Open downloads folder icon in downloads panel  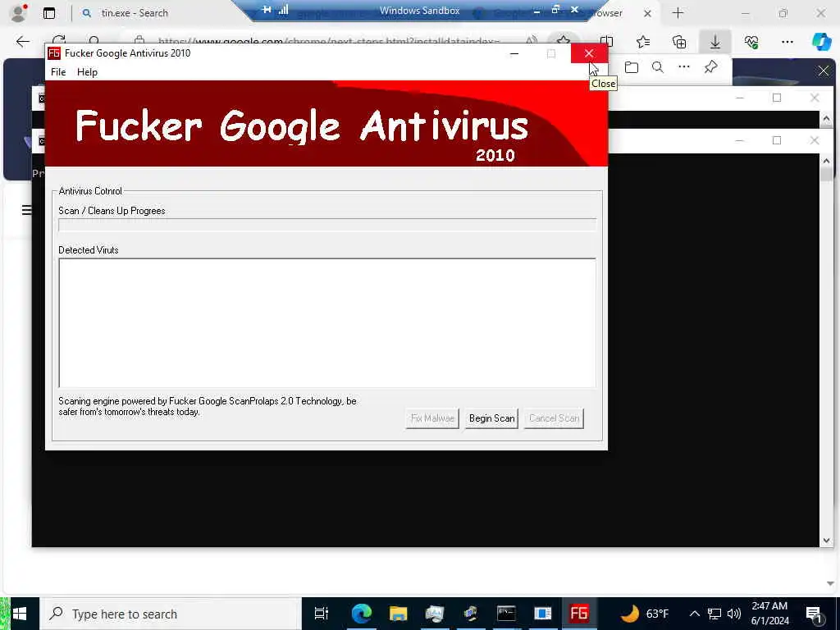click(x=632, y=67)
